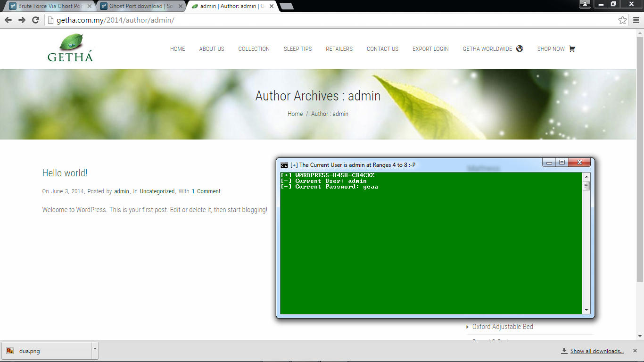Click the dua.png file icon in downloads
The image size is (644, 362).
pos(10,351)
